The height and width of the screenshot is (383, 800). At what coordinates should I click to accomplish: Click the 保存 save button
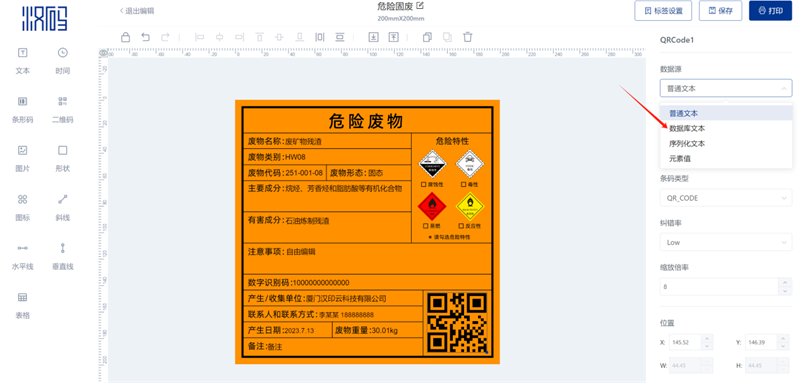720,11
